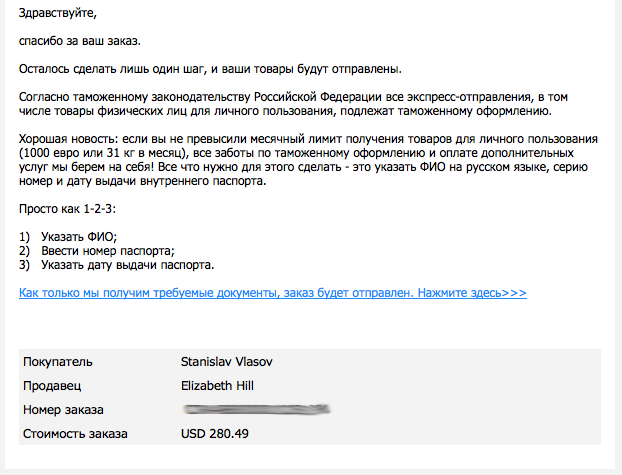Click the link to submit required documents
The image size is (622, 475).
[272, 293]
